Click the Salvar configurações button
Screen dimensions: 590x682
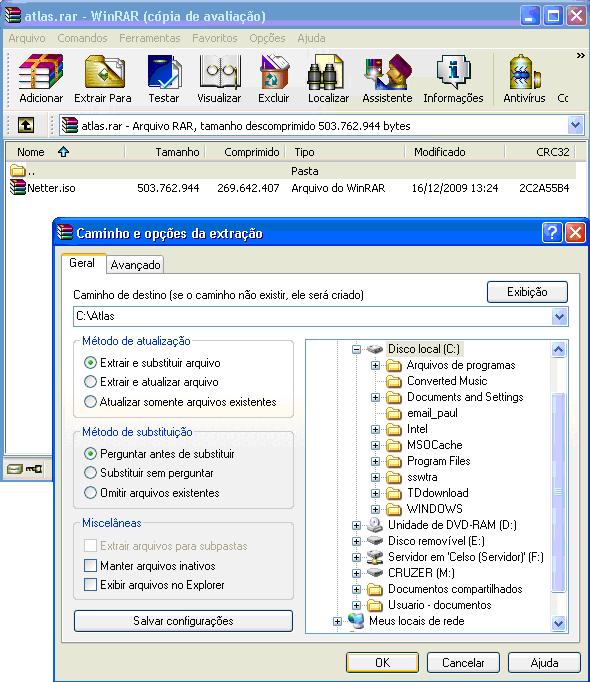pyautogui.click(x=183, y=621)
